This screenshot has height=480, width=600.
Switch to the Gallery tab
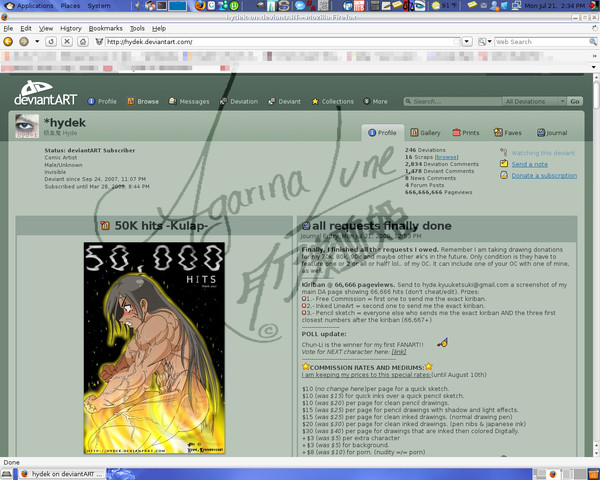[425, 133]
